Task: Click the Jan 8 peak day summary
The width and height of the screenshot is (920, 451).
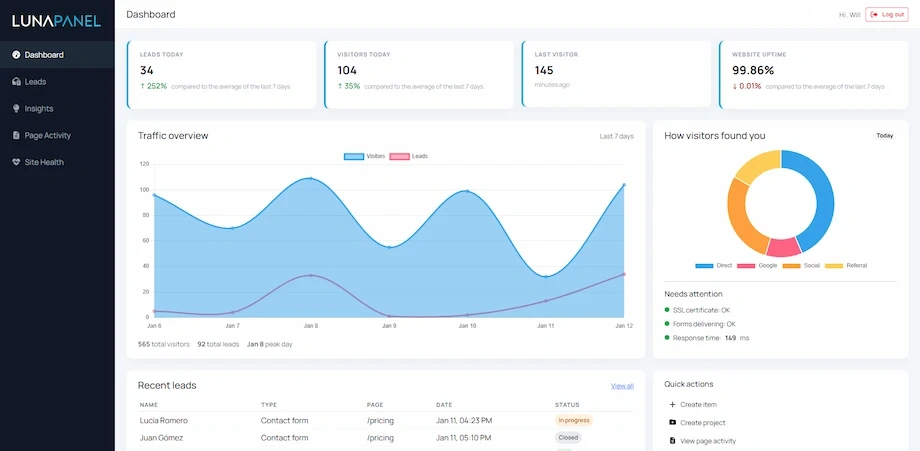Action: [x=269, y=345]
